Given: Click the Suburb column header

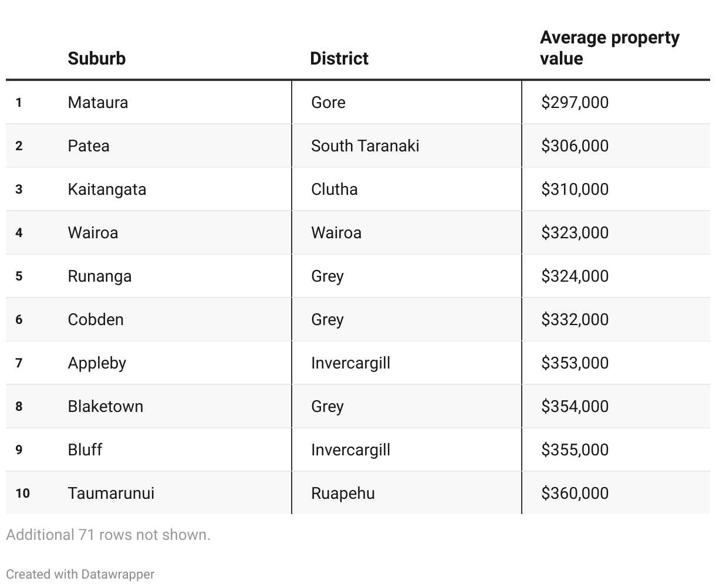Looking at the screenshot, I should (97, 58).
